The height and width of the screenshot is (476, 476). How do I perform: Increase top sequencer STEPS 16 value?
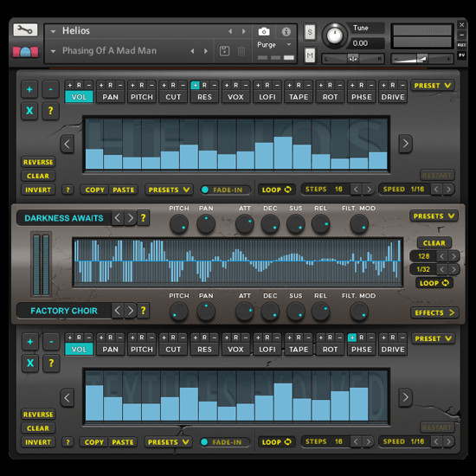point(369,190)
